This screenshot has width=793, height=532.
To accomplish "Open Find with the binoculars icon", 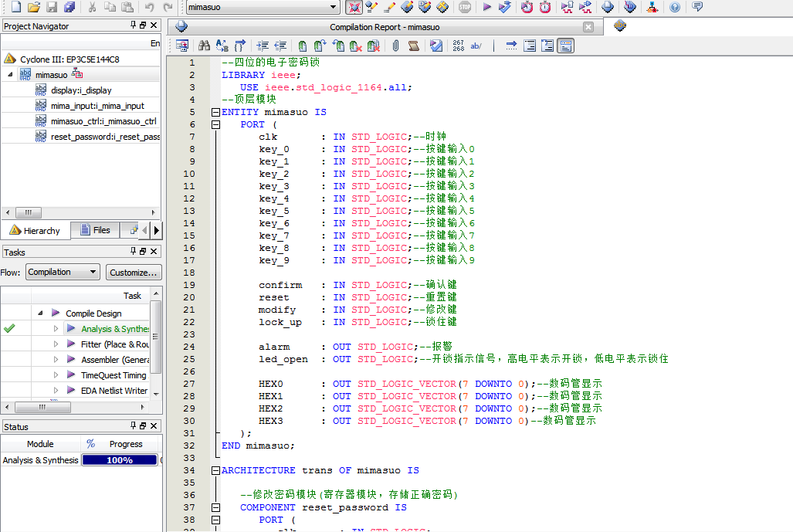I will pos(204,46).
